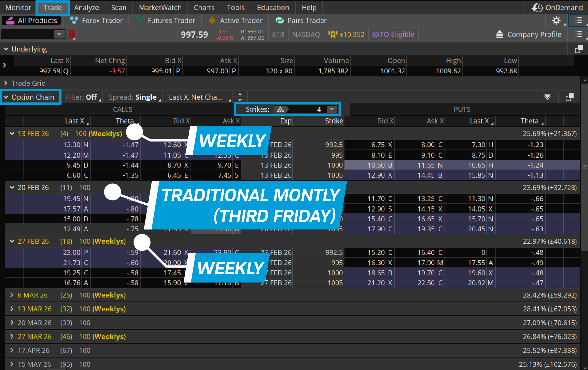Screen dimensions: 588x370
Task: Select the Active Trader icon
Action: 212,20
